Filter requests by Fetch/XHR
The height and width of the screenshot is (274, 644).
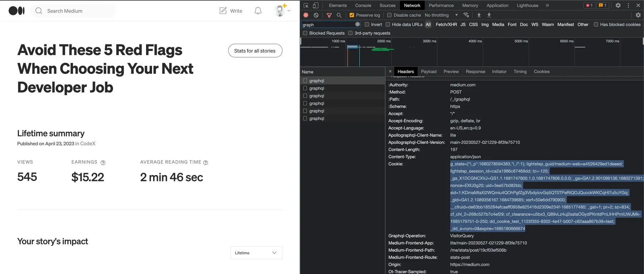coord(446,24)
